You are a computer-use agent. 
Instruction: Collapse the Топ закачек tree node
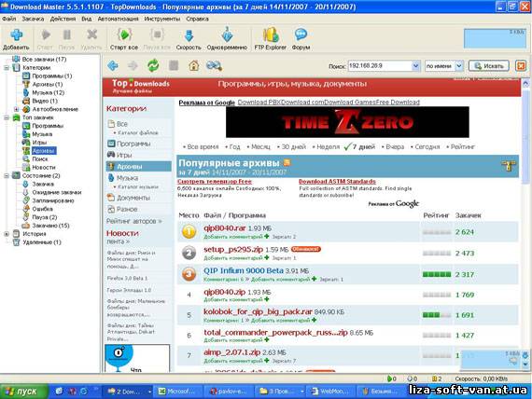[x=7, y=117]
